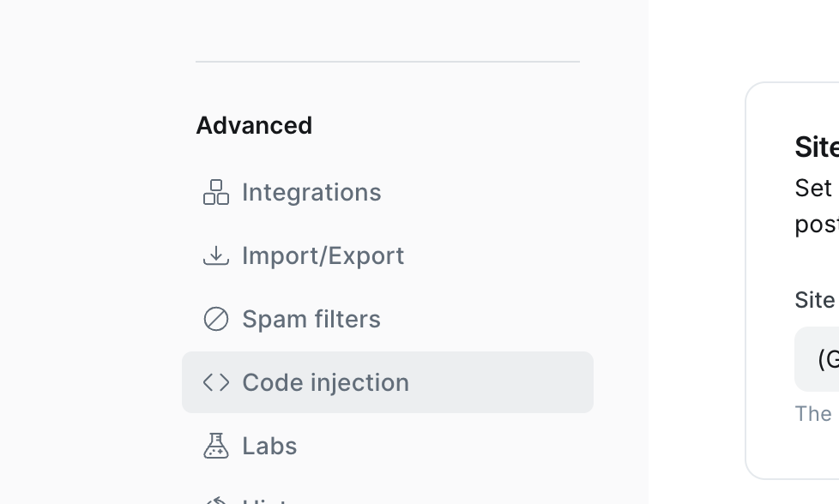
Task: Click the Labs flask icon
Action: [x=216, y=446]
